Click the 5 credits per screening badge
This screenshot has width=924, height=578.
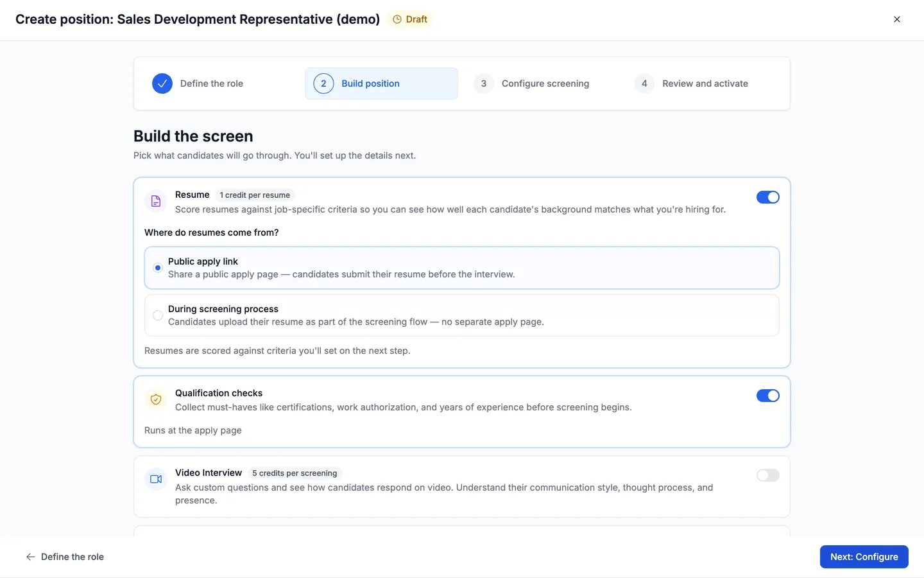tap(295, 473)
